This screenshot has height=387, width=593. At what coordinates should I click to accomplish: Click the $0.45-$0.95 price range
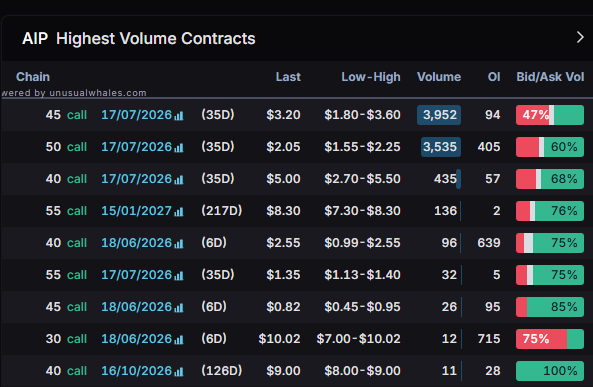[x=362, y=307]
